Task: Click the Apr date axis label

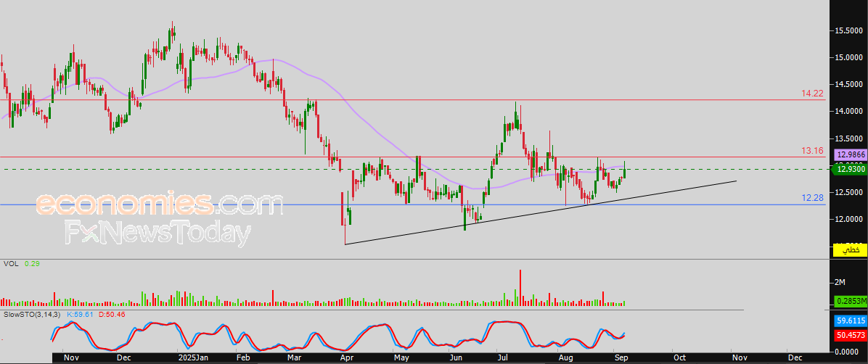Action: pyautogui.click(x=347, y=358)
